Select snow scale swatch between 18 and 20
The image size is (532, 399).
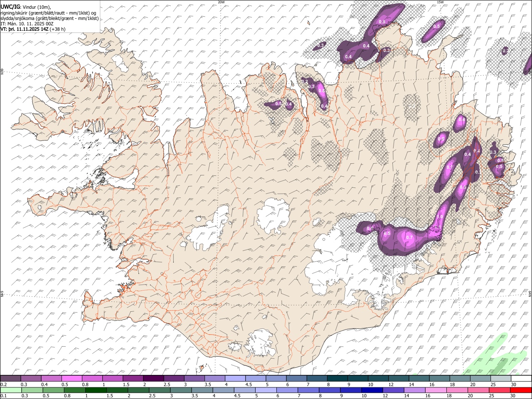(460, 379)
